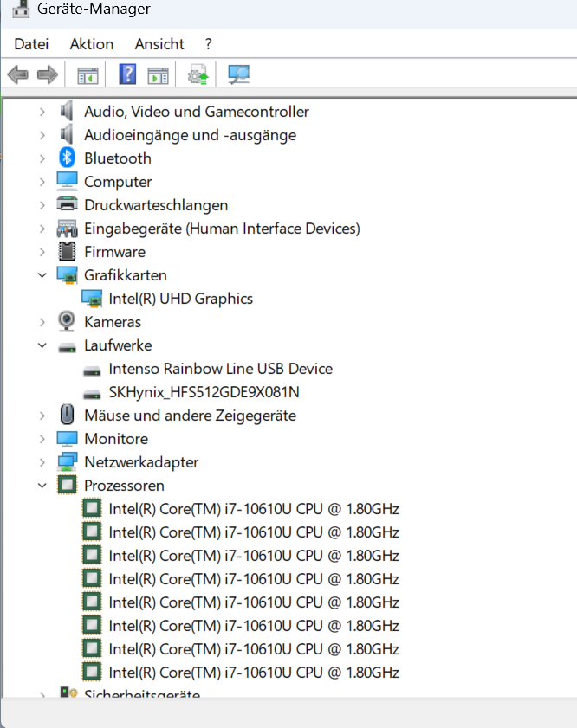
Task: Select the Druckwarteschlangen label
Action: 156,205
